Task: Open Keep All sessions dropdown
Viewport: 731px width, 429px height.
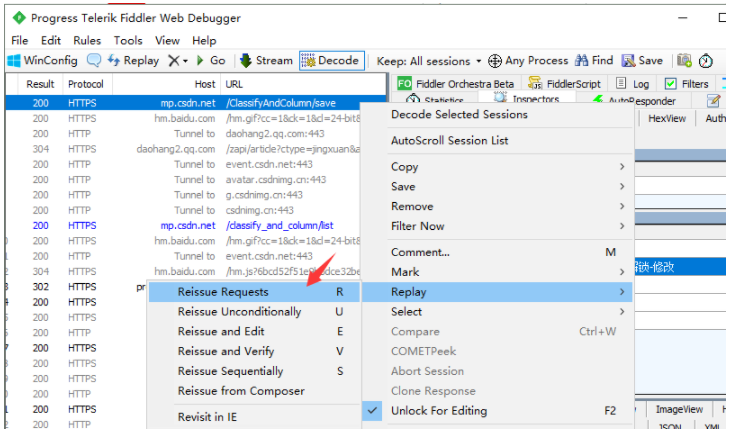Action: coord(428,61)
